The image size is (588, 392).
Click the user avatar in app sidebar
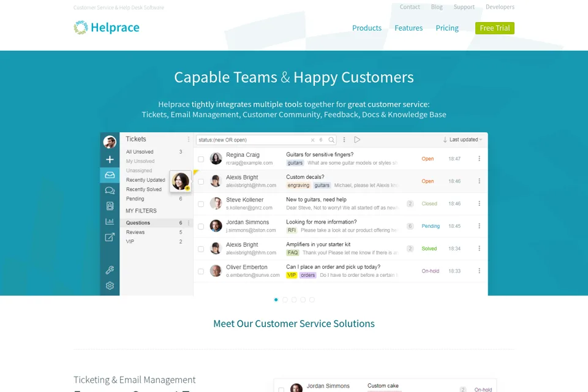coord(110,142)
